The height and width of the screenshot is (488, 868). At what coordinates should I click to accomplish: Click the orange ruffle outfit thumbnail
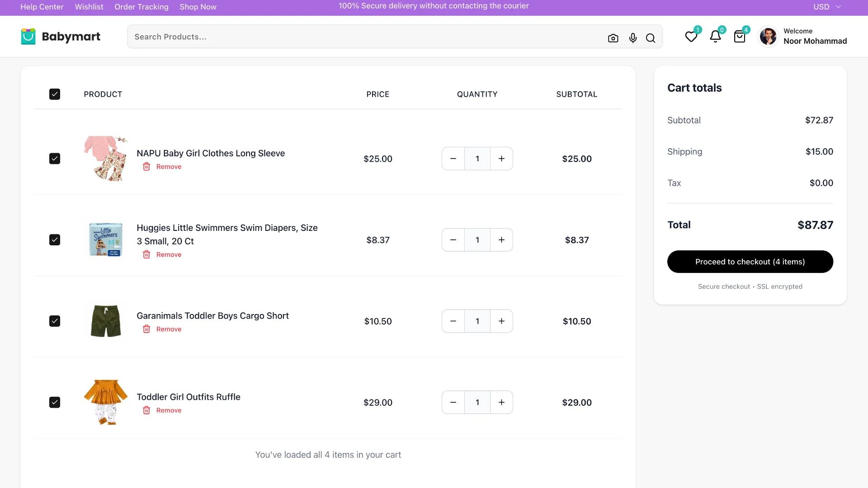click(106, 403)
